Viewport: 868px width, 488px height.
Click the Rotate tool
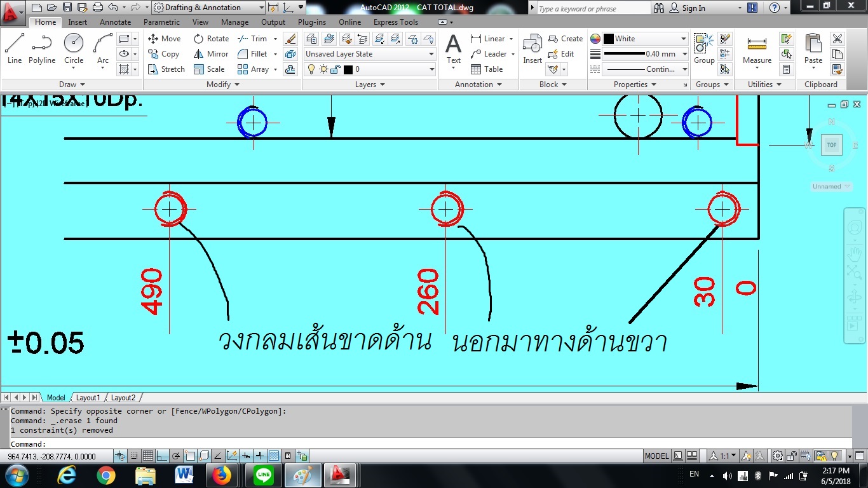[x=211, y=39]
